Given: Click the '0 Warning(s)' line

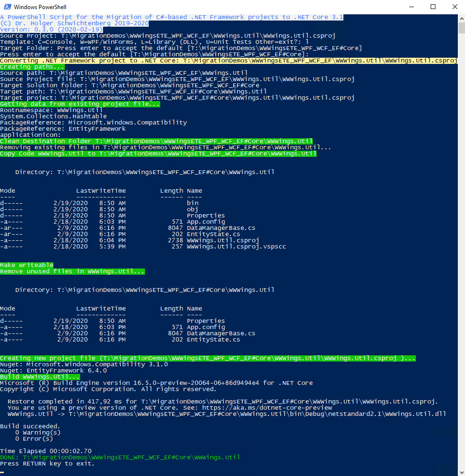Looking at the screenshot, I should (38, 433).
